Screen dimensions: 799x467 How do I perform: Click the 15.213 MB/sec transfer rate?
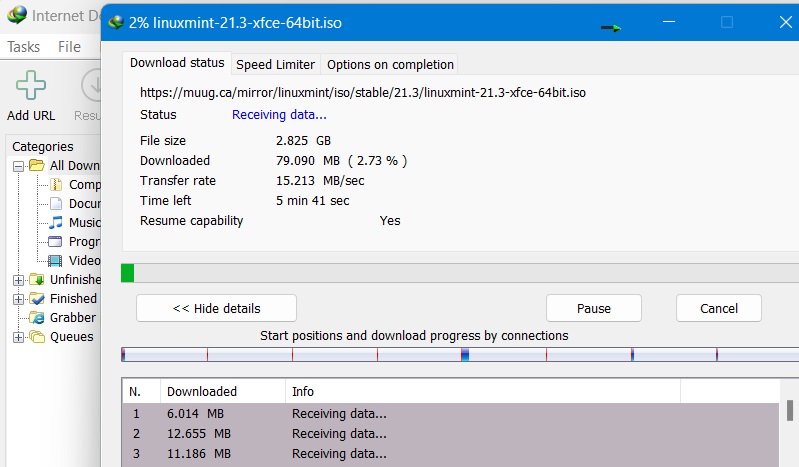(320, 180)
